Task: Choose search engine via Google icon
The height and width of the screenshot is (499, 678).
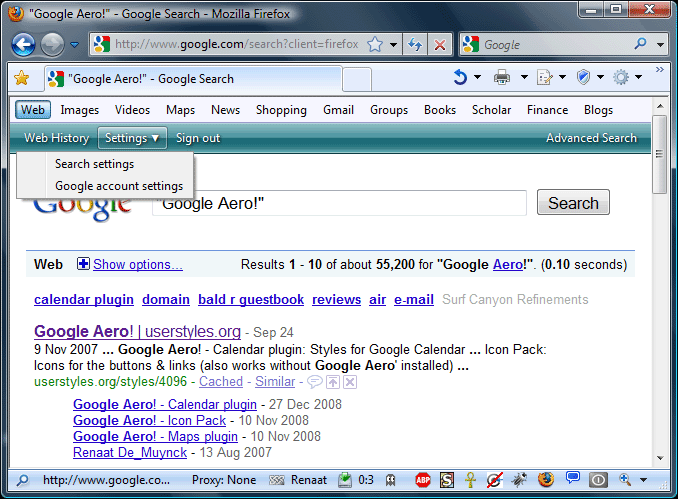Action: coord(471,44)
